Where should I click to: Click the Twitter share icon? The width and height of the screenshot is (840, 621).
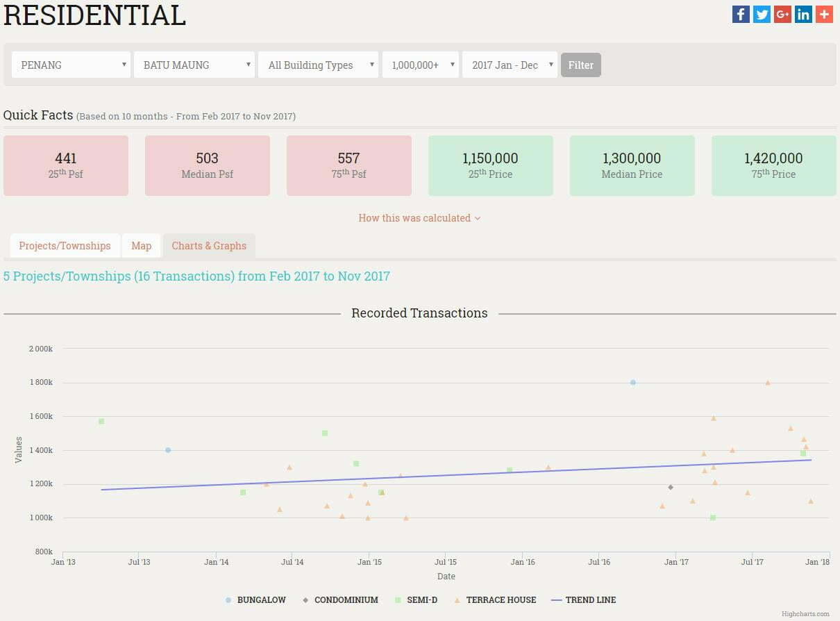[x=762, y=14]
